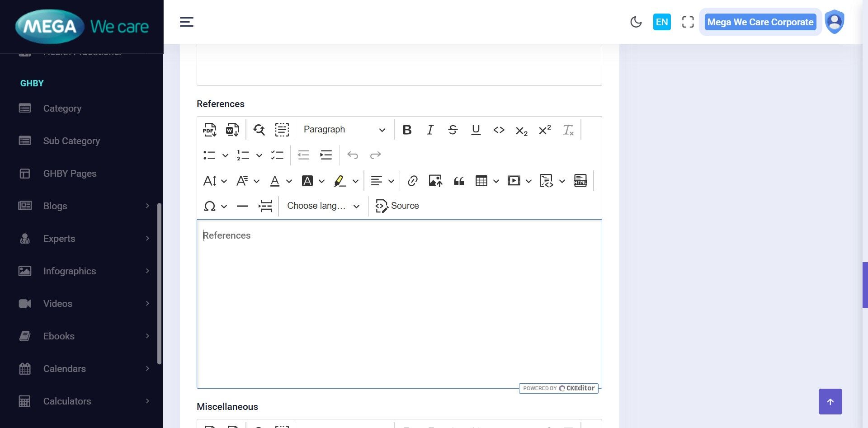Insert a link using the link icon
This screenshot has width=868, height=428.
[412, 181]
